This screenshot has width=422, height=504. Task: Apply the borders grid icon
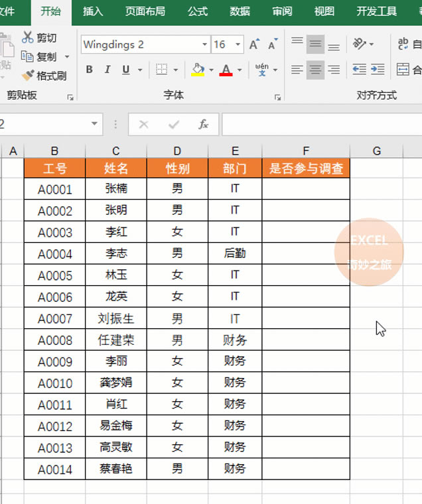click(161, 70)
